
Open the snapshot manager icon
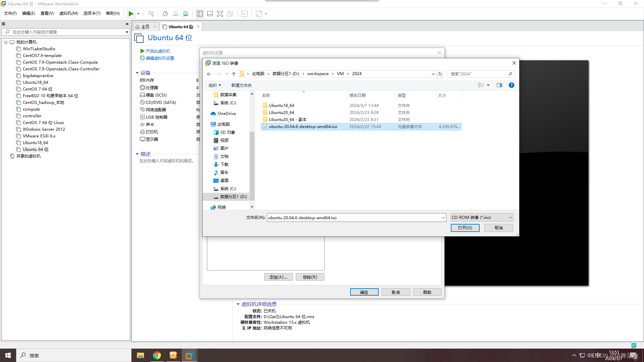(185, 14)
